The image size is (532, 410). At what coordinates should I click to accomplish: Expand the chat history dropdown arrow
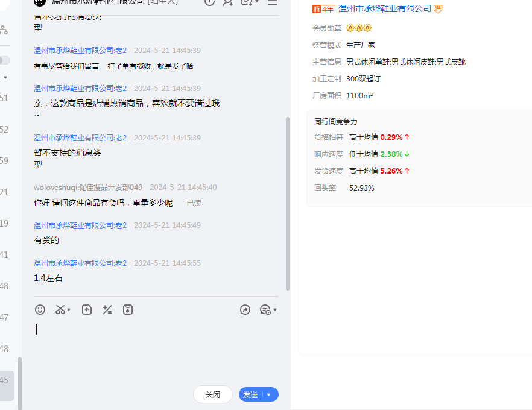(275, 309)
